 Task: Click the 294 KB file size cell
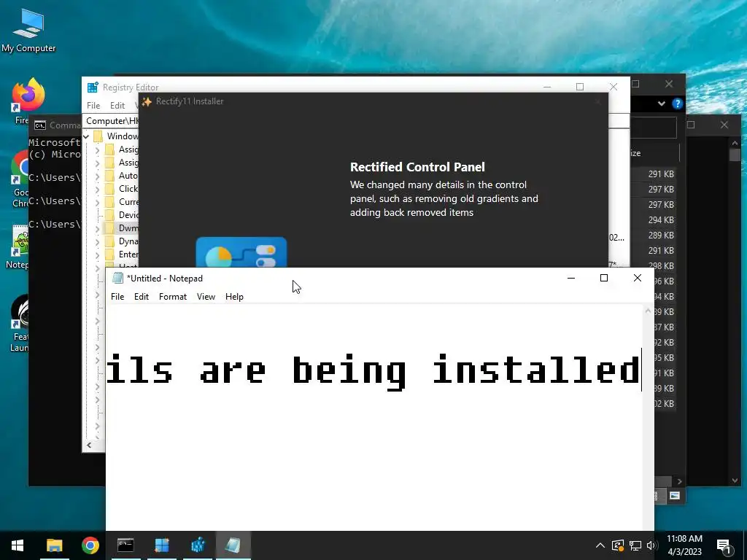coord(661,220)
